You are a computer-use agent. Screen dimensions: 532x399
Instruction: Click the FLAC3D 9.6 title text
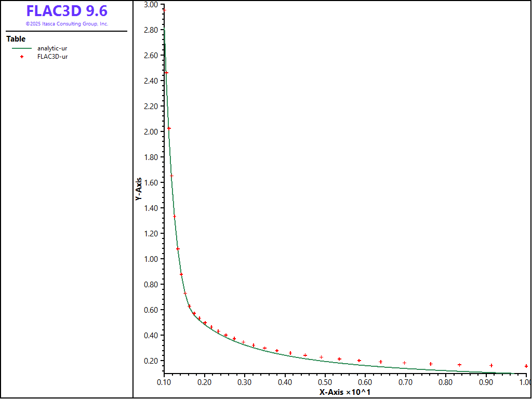pyautogui.click(x=66, y=11)
